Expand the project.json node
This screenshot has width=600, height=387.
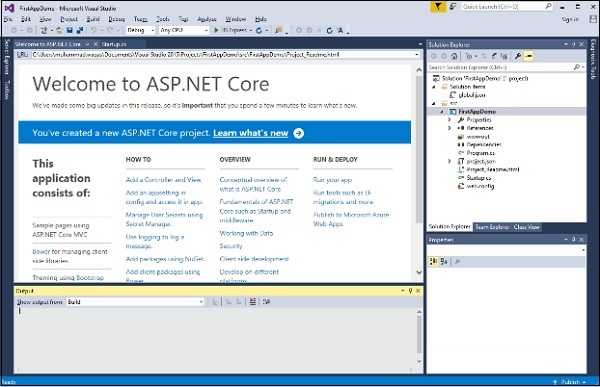(x=450, y=162)
